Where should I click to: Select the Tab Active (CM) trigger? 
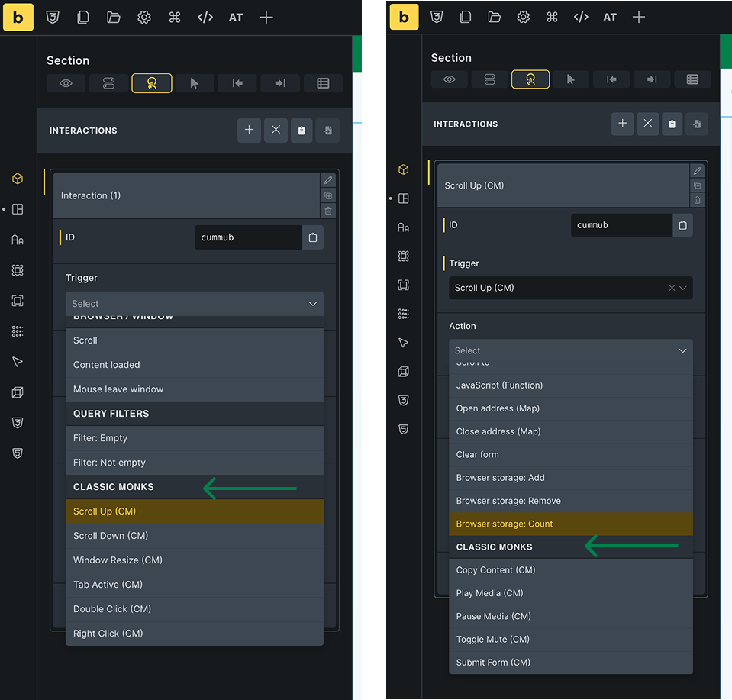(194, 585)
